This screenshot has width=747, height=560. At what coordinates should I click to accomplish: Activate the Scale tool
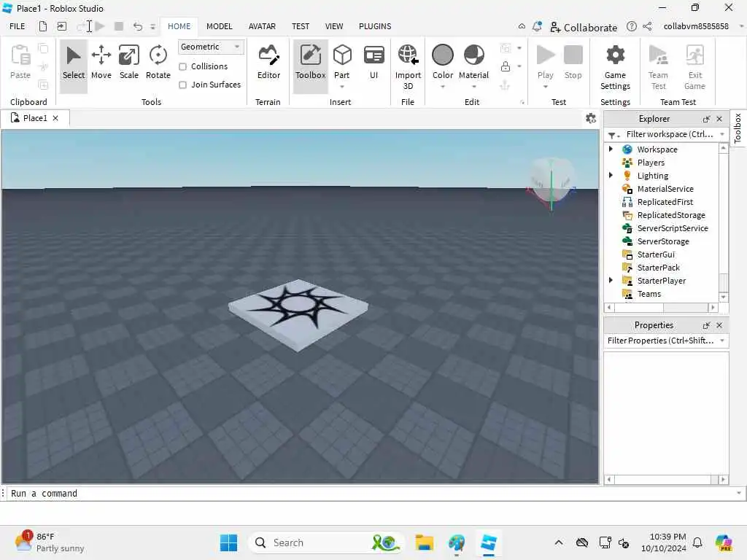[128, 63]
